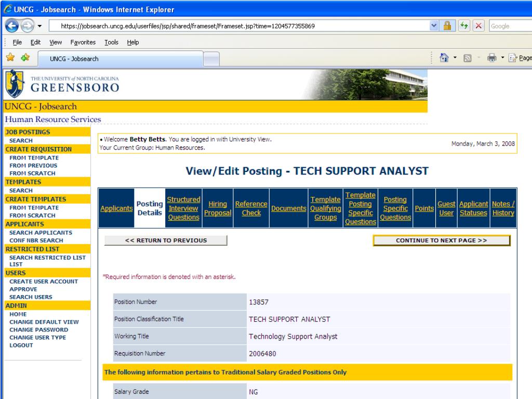532x399 pixels.
Task: Open the Favorites menu
Action: 83,43
